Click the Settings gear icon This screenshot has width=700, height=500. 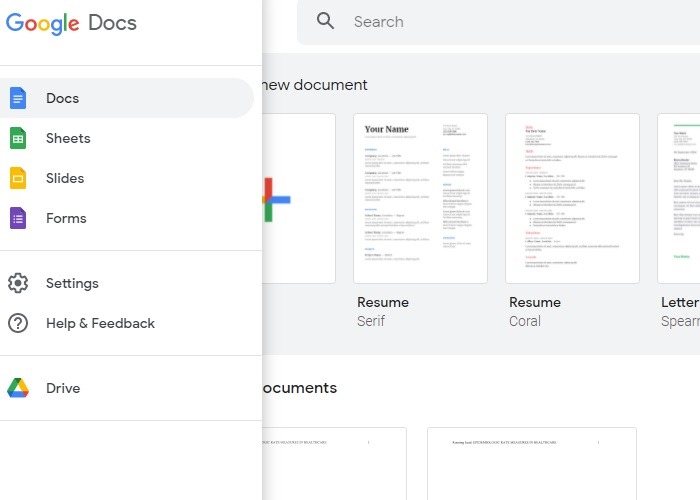(18, 283)
